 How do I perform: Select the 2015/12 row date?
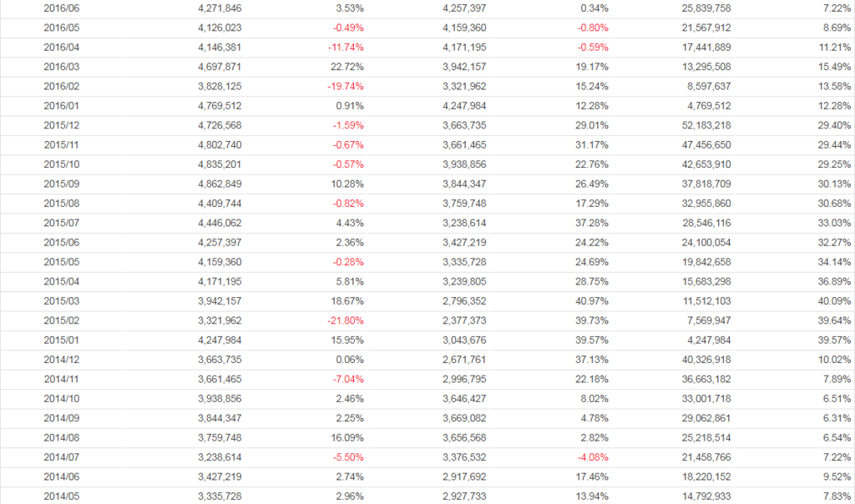pos(62,124)
